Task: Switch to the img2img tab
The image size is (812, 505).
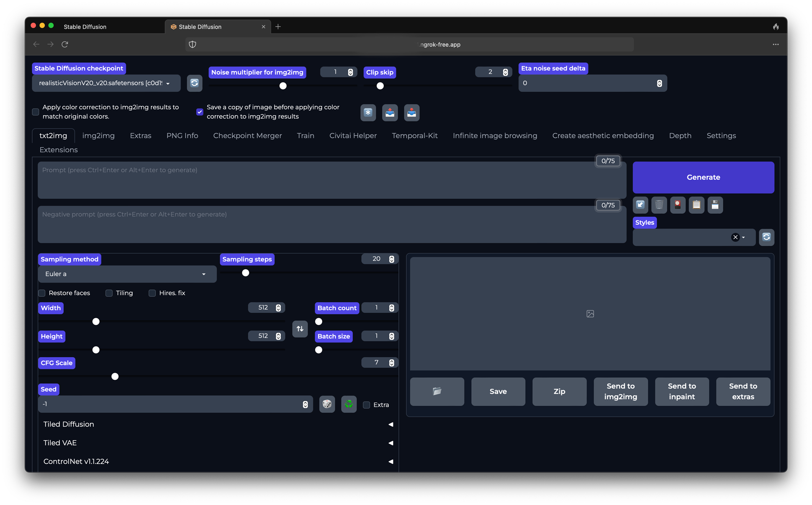Action: 98,136
